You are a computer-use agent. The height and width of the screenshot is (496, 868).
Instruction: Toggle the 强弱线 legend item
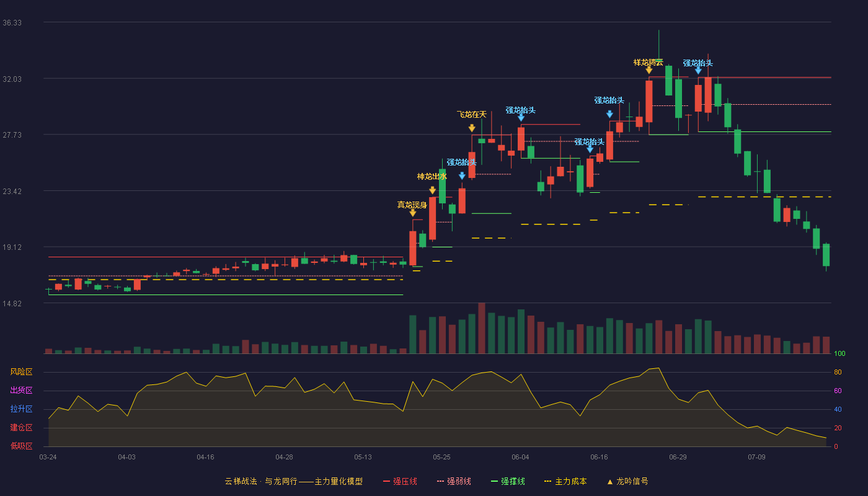pyautogui.click(x=454, y=481)
